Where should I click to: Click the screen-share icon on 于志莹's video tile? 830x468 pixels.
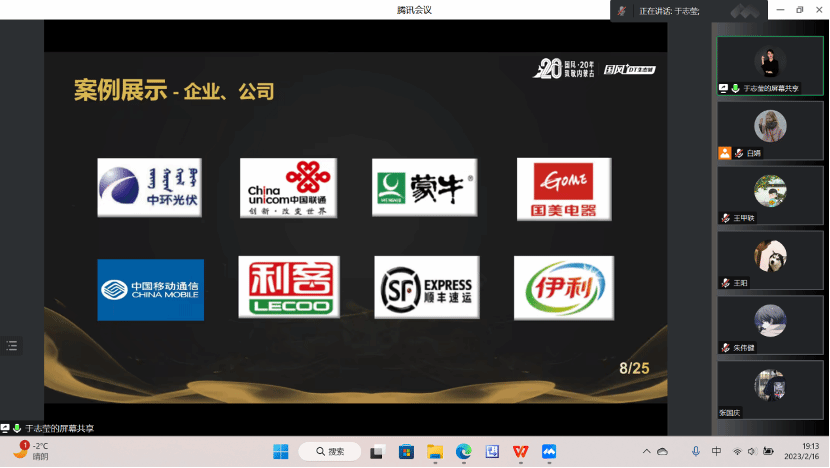pos(723,88)
